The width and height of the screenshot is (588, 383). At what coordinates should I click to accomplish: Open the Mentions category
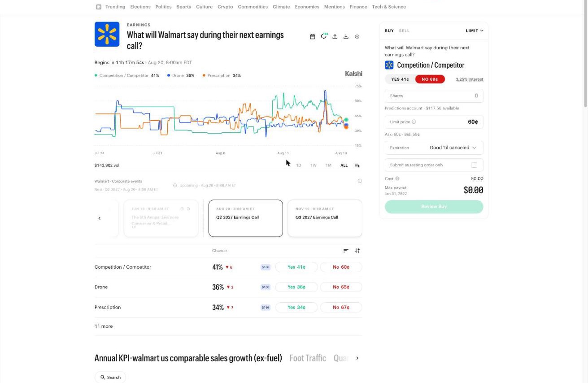point(335,7)
